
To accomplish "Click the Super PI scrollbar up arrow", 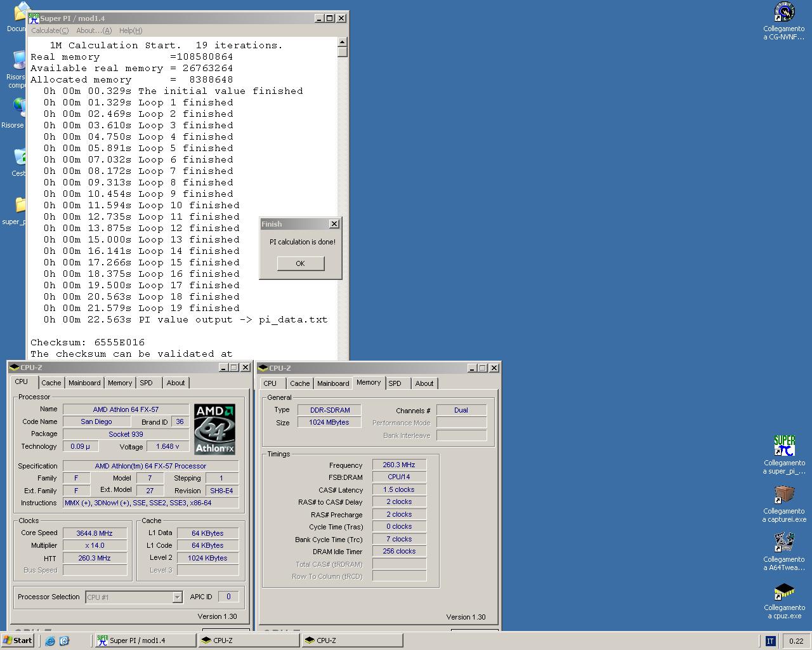I will click(x=343, y=42).
